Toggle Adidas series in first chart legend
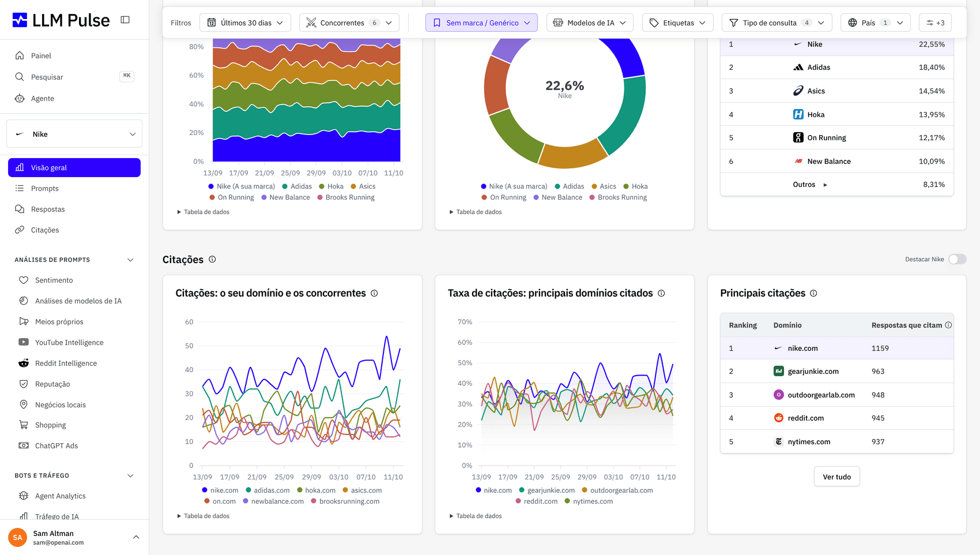The height and width of the screenshot is (555, 980). 297,186
